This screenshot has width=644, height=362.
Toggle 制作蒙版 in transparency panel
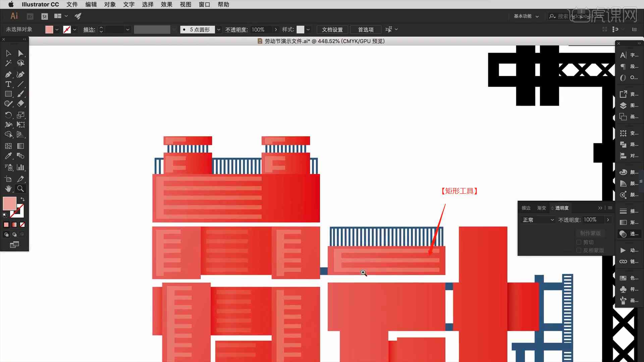click(x=590, y=233)
